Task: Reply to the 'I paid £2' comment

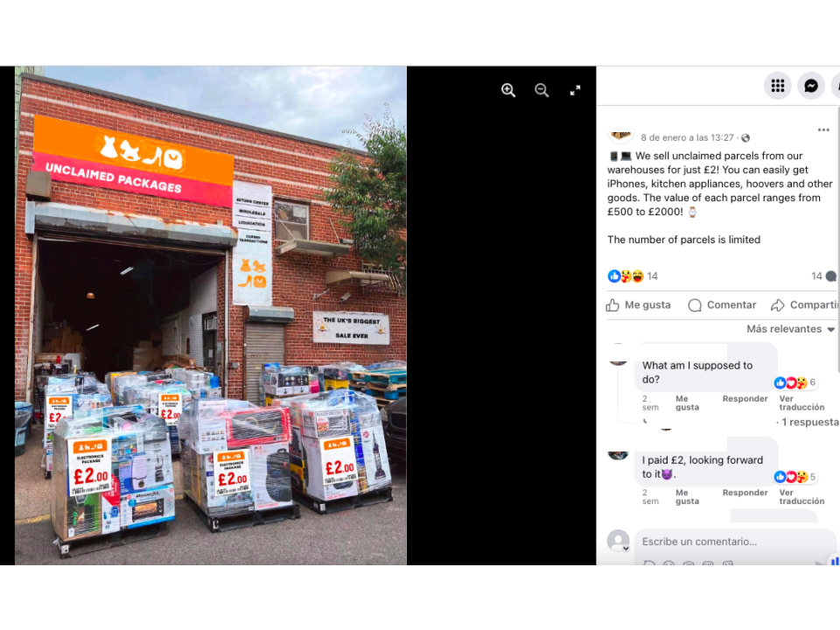Action: (745, 493)
